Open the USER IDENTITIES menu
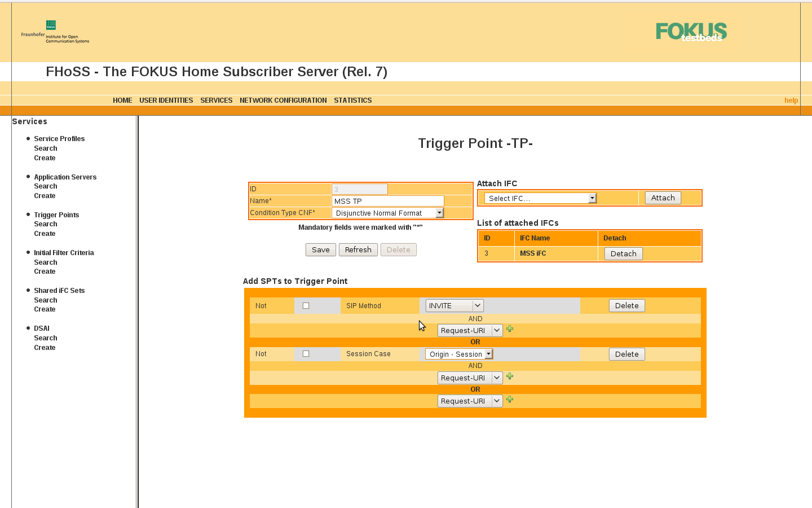The height and width of the screenshot is (508, 812). (x=166, y=100)
